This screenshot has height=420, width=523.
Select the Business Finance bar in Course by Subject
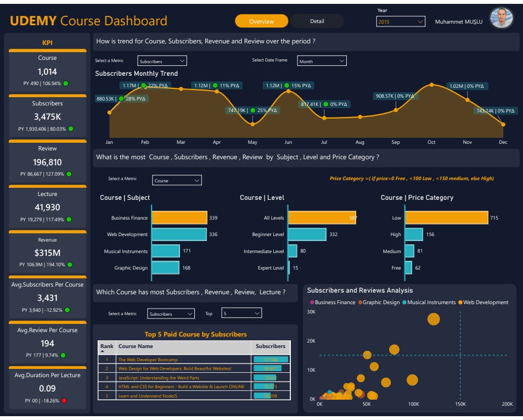pyautogui.click(x=179, y=218)
